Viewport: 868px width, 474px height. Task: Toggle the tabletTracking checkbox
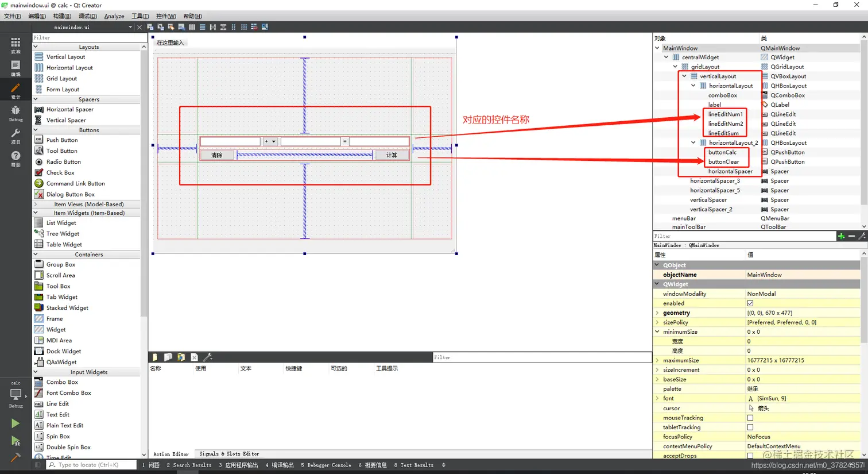(x=750, y=427)
